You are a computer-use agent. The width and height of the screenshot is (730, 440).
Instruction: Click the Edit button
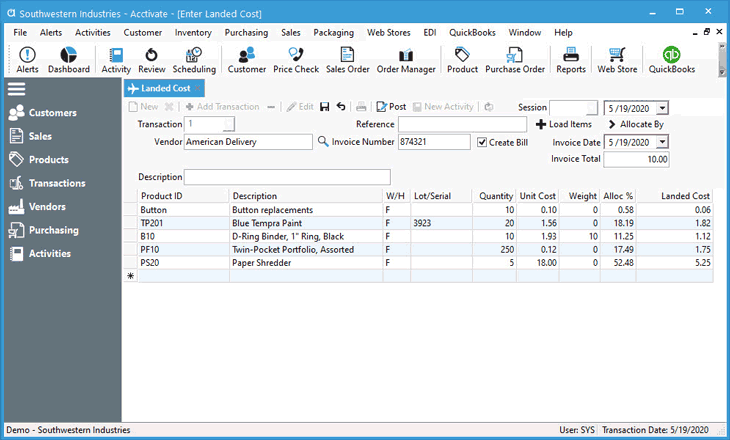(x=300, y=107)
